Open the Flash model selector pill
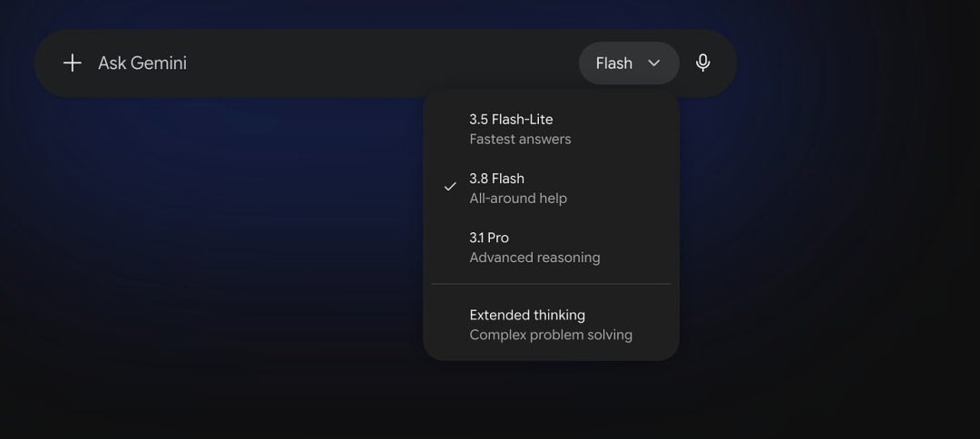 click(x=629, y=63)
